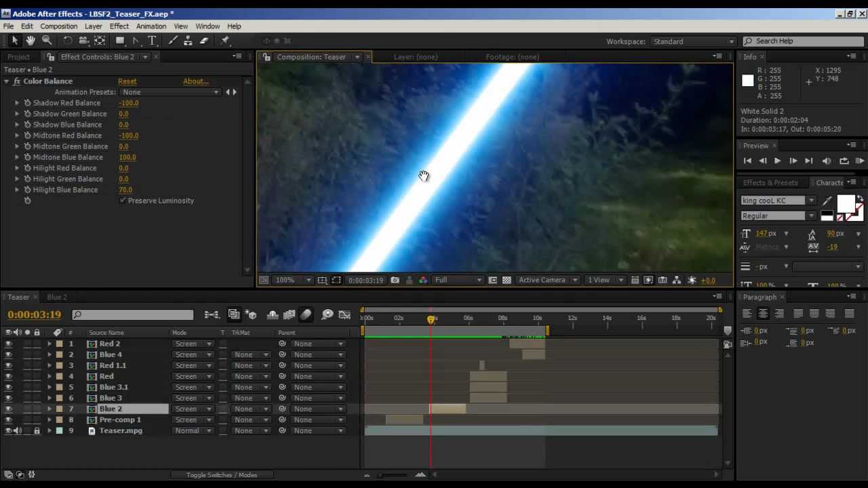Open the Effect menu
The width and height of the screenshot is (868, 488).
point(119,26)
